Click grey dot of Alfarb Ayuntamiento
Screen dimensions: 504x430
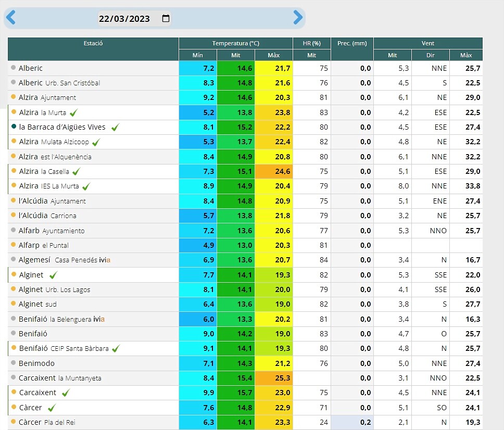pyautogui.click(x=13, y=230)
